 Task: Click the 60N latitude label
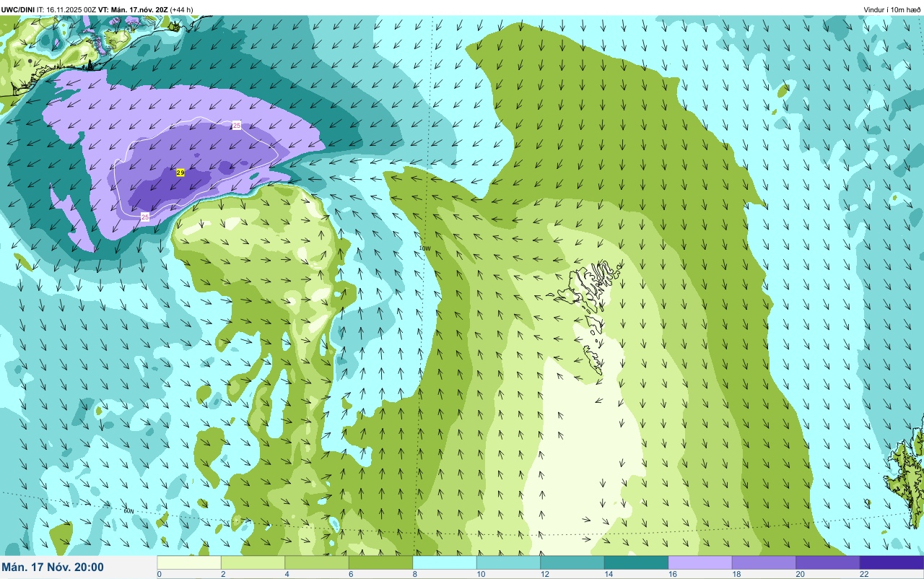click(x=128, y=510)
